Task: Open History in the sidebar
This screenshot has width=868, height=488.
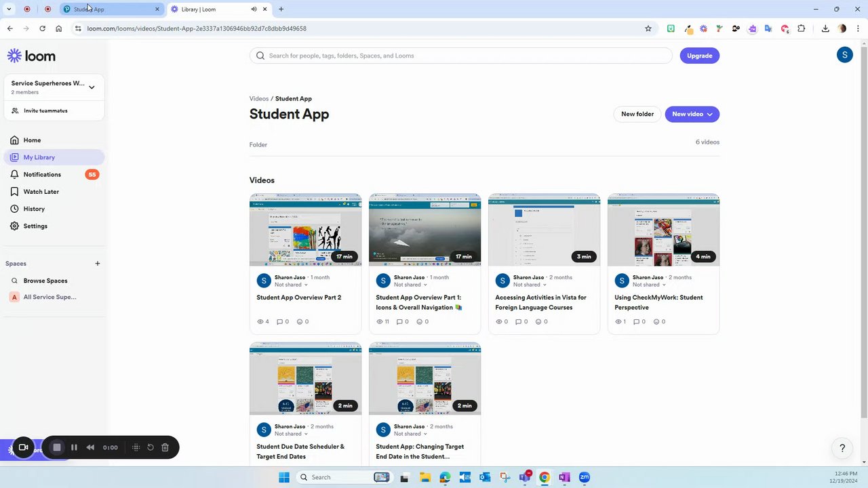Action: pos(54,209)
